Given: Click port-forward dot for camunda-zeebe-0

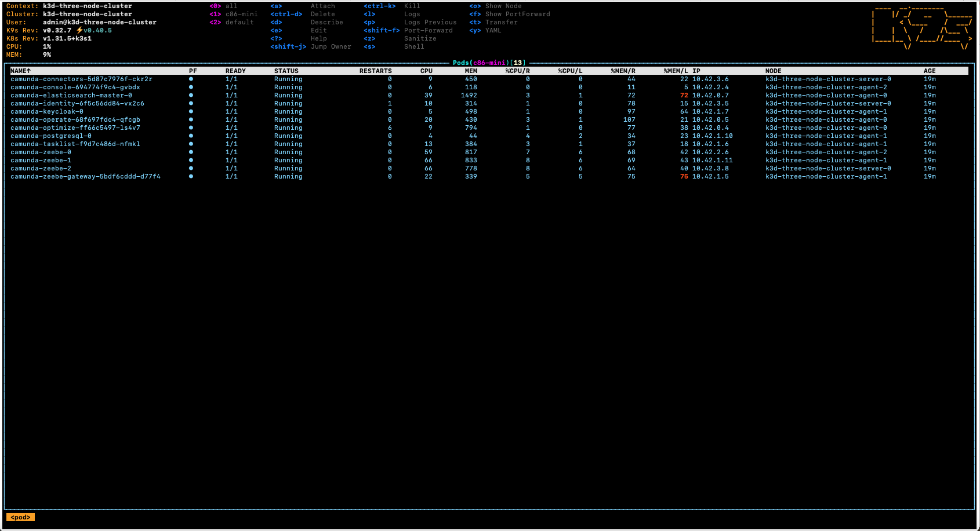Looking at the screenshot, I should [191, 152].
